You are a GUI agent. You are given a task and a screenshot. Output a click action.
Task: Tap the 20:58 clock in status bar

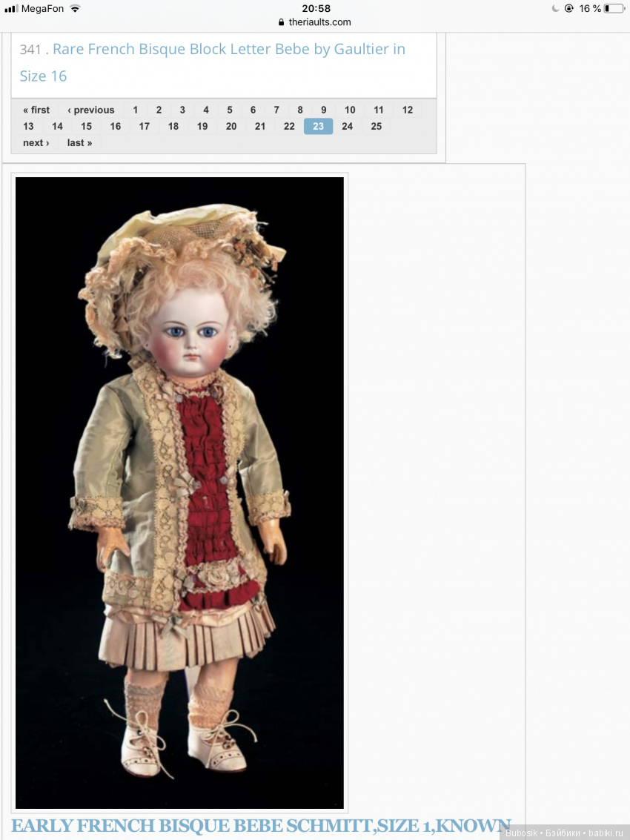[316, 9]
